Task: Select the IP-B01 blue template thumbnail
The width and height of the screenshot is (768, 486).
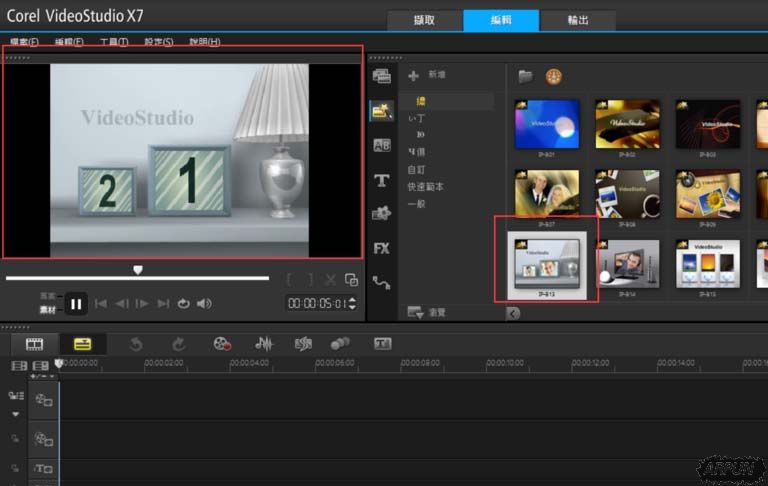Action: (547, 125)
